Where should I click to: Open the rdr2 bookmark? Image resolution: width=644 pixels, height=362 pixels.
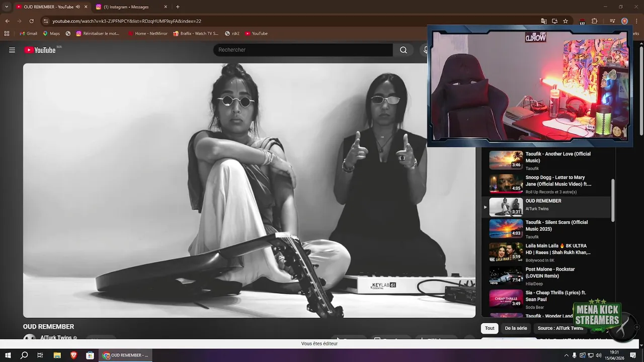pyautogui.click(x=232, y=33)
